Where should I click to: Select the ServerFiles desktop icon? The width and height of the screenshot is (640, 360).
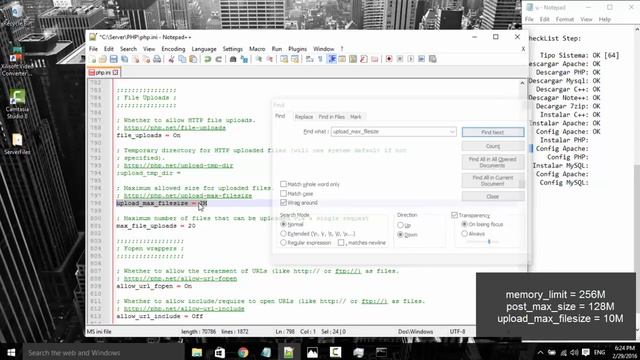coord(17,144)
